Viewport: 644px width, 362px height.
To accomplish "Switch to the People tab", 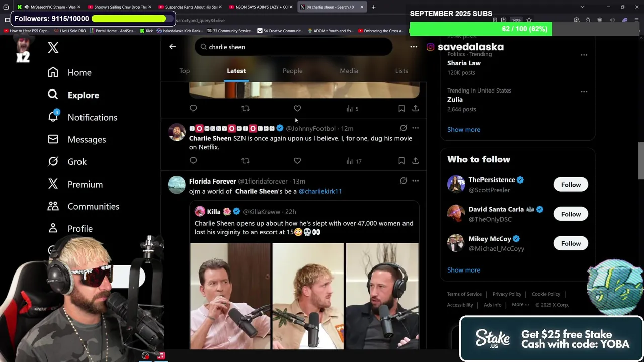I will [x=292, y=71].
